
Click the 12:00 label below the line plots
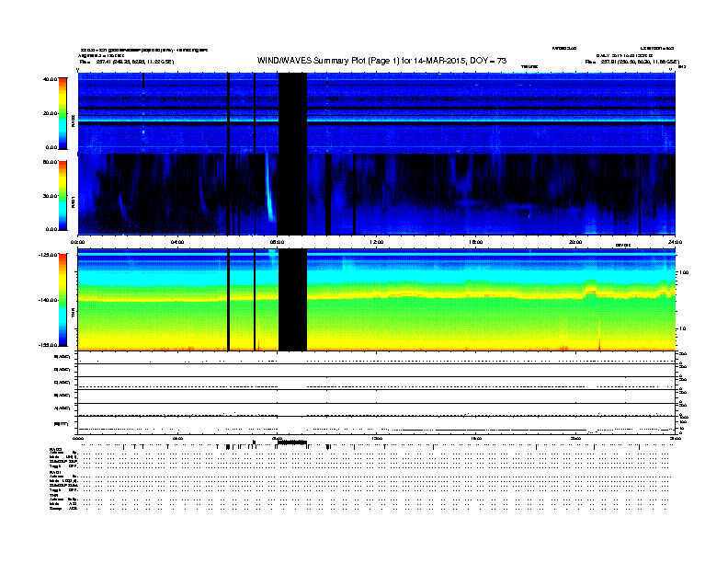377,439
